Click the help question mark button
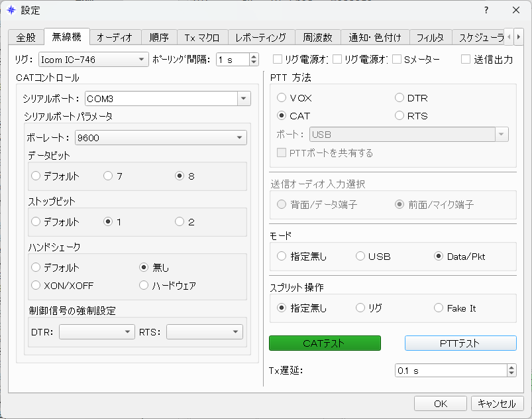This screenshot has width=532, height=419. click(x=486, y=10)
